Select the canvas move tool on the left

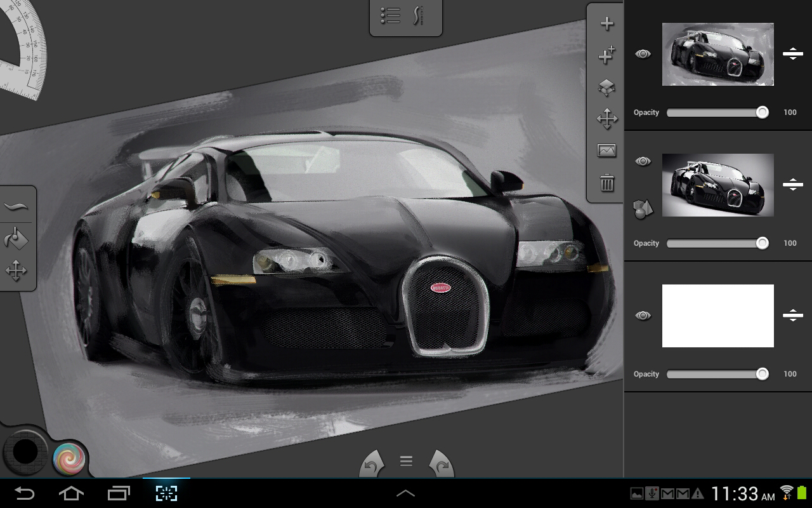click(16, 271)
